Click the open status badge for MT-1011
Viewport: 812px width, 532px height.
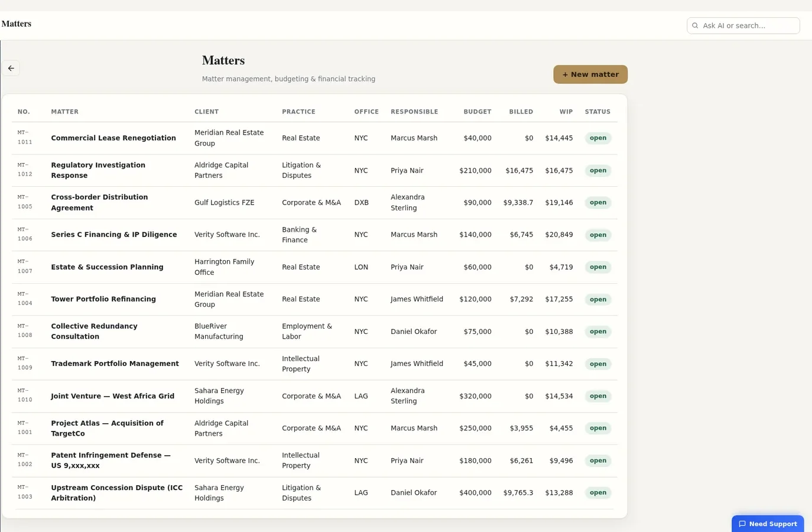pos(598,138)
